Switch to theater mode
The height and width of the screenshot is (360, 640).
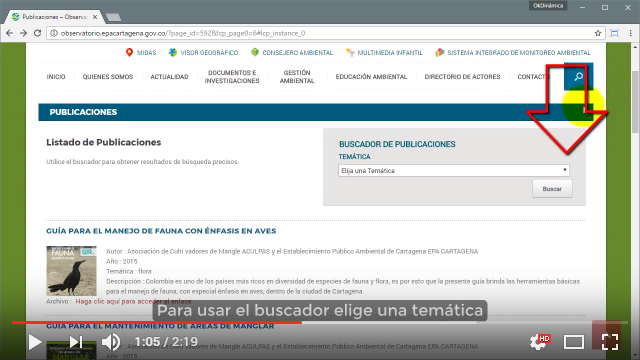coord(573,342)
